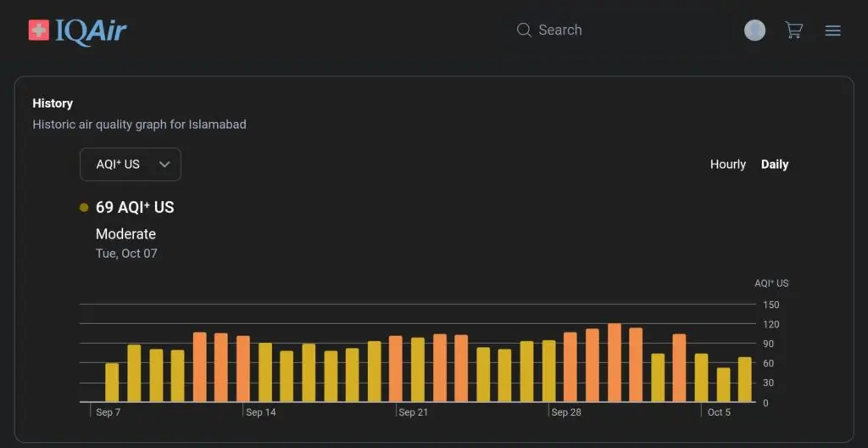Click the dropdown chevron arrow
This screenshot has width=868, height=448.
click(164, 165)
